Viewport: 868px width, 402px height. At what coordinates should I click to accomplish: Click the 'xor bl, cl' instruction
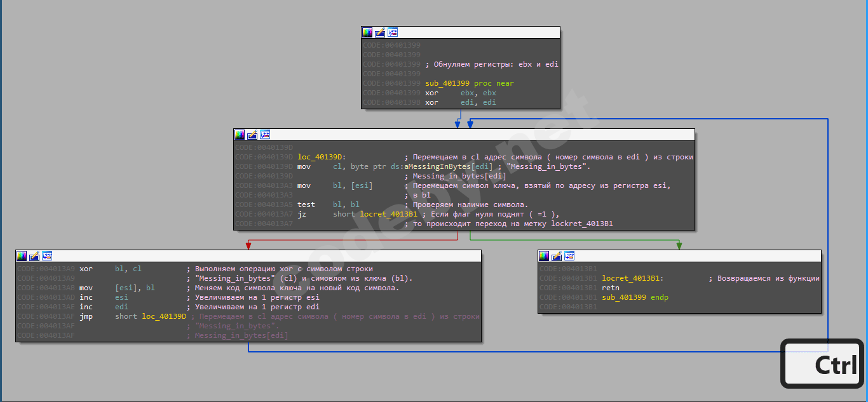(x=111, y=269)
